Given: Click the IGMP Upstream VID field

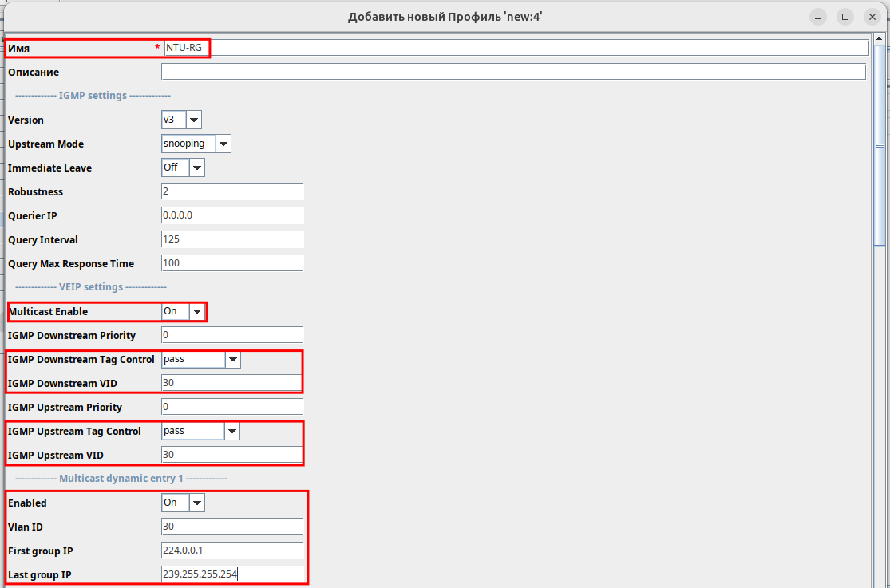Looking at the screenshot, I should [231, 454].
